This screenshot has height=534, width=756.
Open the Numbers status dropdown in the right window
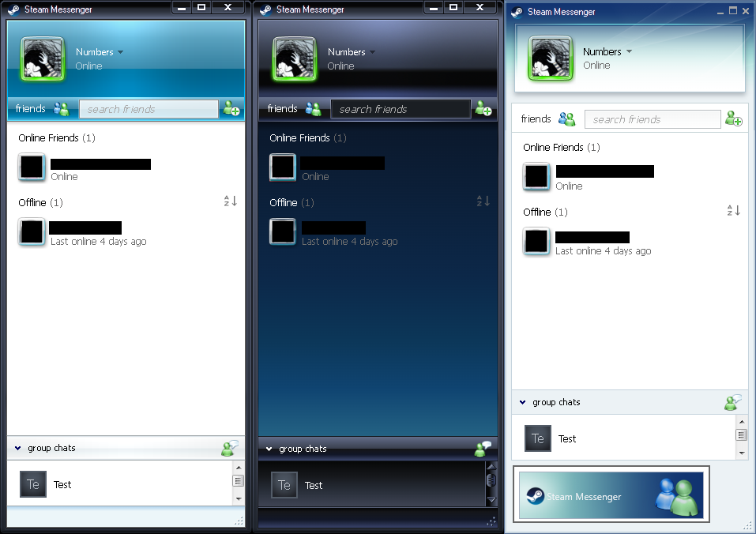tap(629, 51)
